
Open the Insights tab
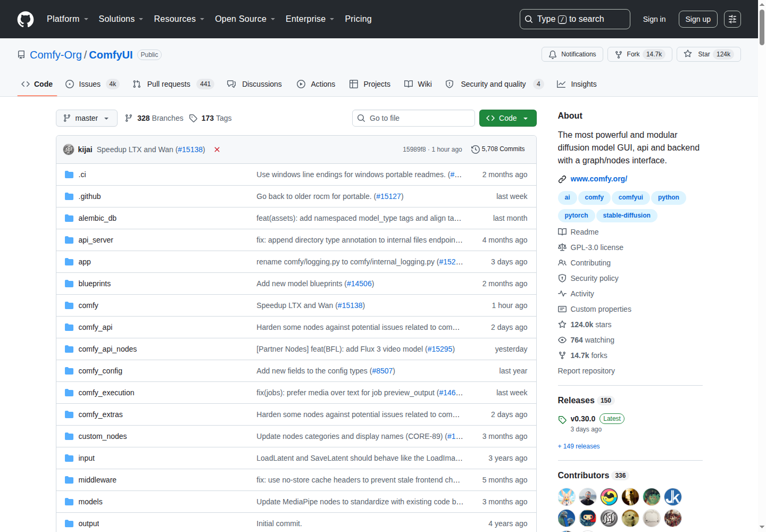pos(577,84)
